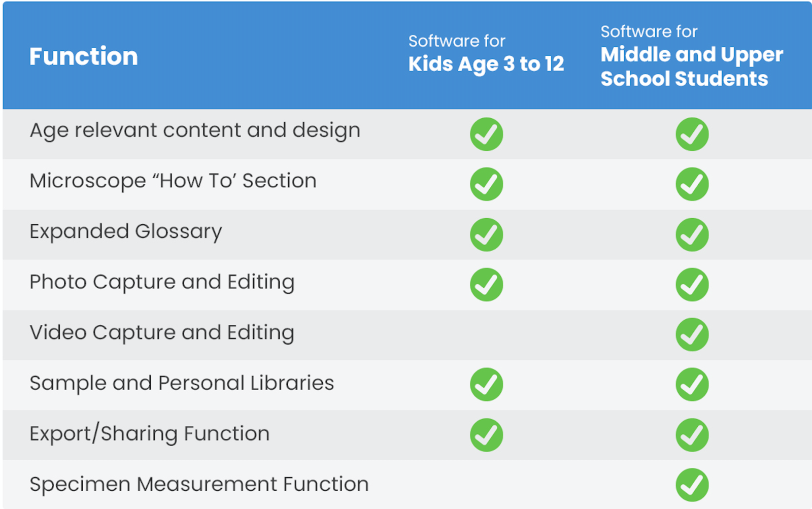Click Kids checkmark for Expanded Glossary
Image resolution: width=812 pixels, height=509 pixels.
coord(486,234)
